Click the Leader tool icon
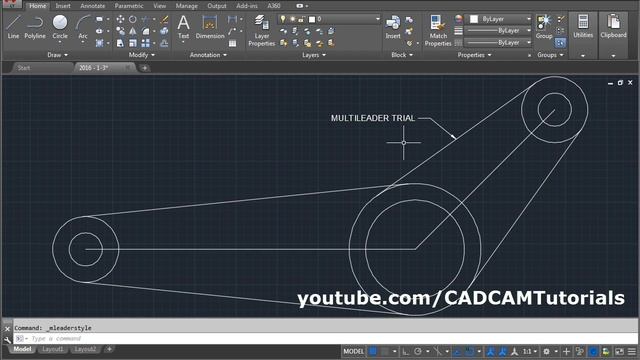Image resolution: width=640 pixels, height=360 pixels. (232, 31)
